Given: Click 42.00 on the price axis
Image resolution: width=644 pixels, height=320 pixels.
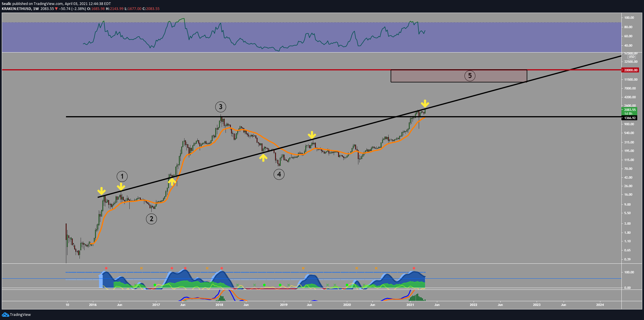Looking at the screenshot, I should pyautogui.click(x=628, y=177).
